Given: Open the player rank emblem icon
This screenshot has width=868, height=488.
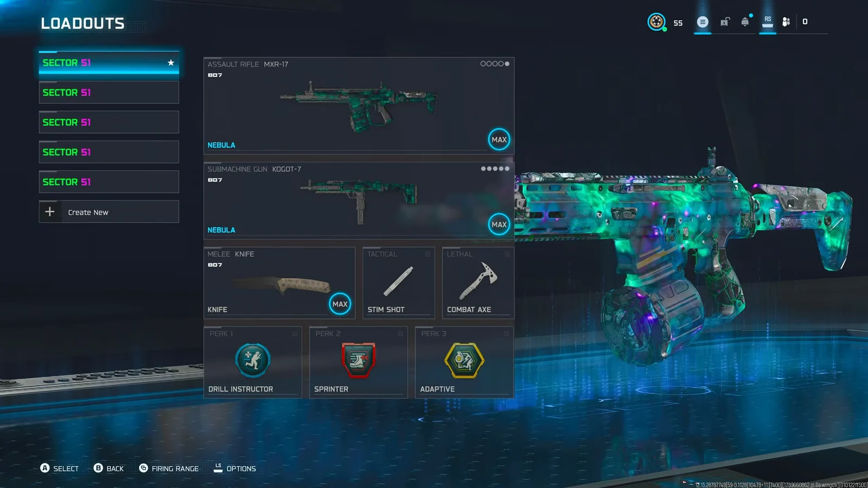Looking at the screenshot, I should tap(656, 22).
